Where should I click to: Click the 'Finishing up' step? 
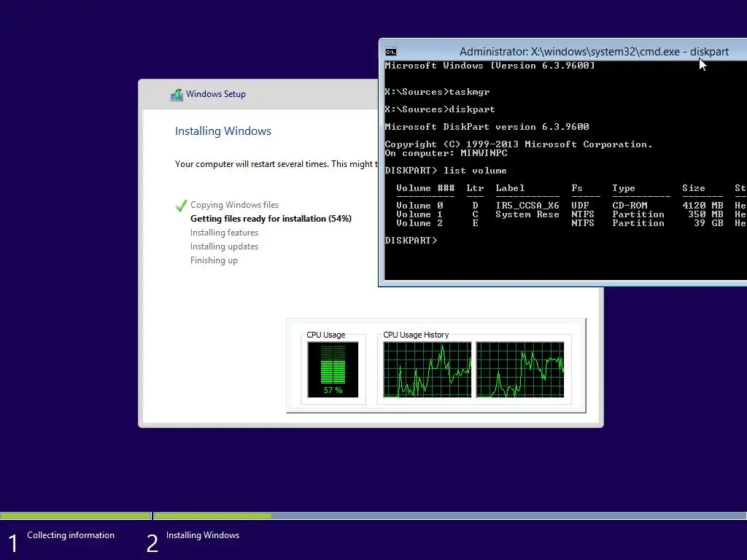coord(214,260)
